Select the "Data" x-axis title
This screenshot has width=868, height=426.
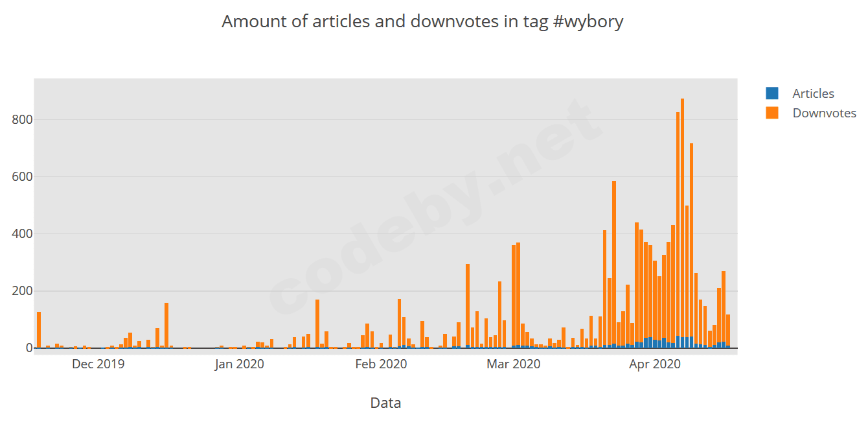coord(385,403)
